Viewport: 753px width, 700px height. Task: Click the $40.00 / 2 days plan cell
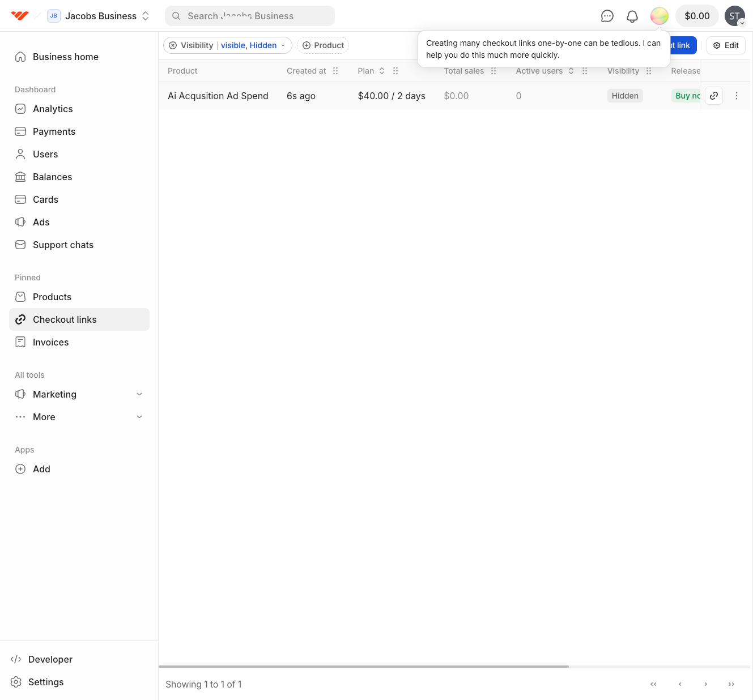(x=392, y=96)
